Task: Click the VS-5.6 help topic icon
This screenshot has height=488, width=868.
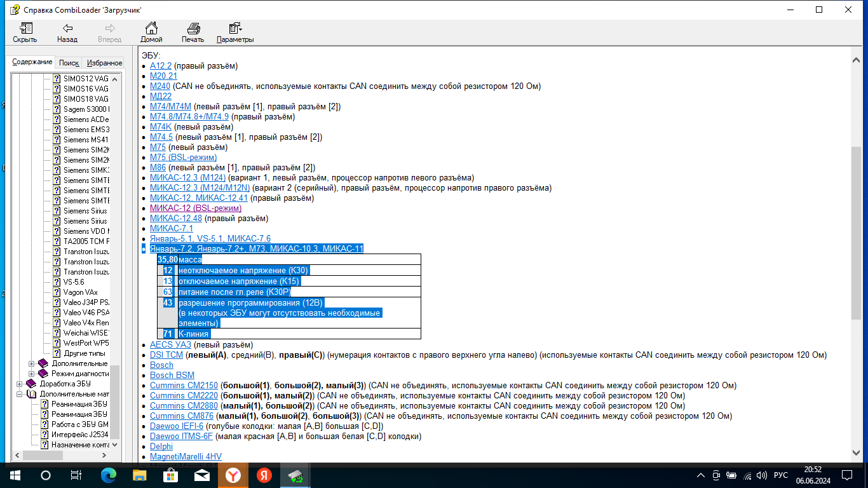Action: [x=57, y=281]
